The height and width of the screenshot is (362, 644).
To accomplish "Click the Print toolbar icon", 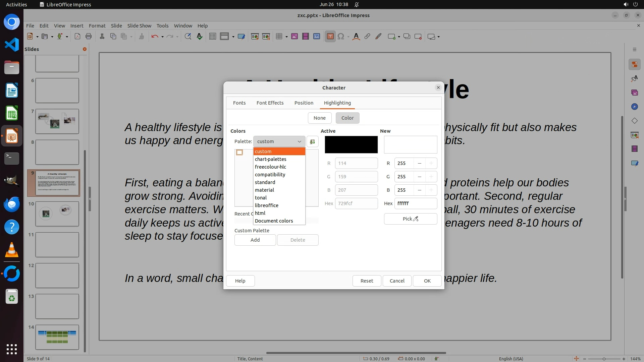I will point(89,37).
